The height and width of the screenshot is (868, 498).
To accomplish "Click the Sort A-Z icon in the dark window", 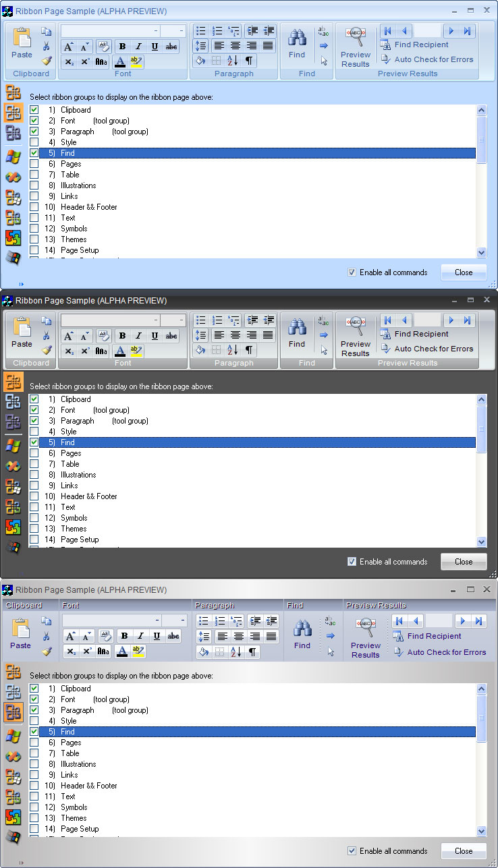I will pyautogui.click(x=233, y=349).
